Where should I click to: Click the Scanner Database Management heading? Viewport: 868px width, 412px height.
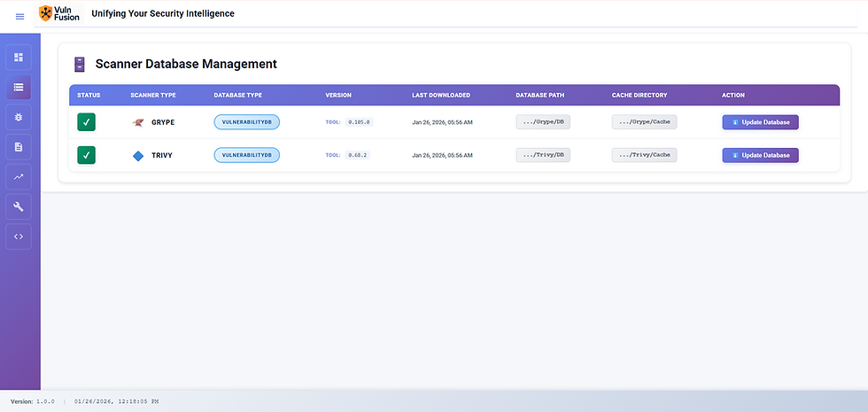[186, 64]
